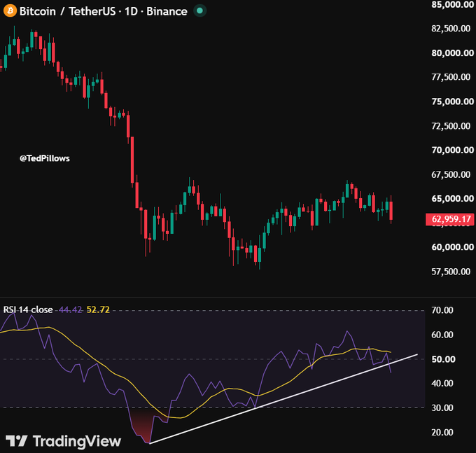
Task: Open the RSI 14 close indicator legend
Action: pos(28,309)
